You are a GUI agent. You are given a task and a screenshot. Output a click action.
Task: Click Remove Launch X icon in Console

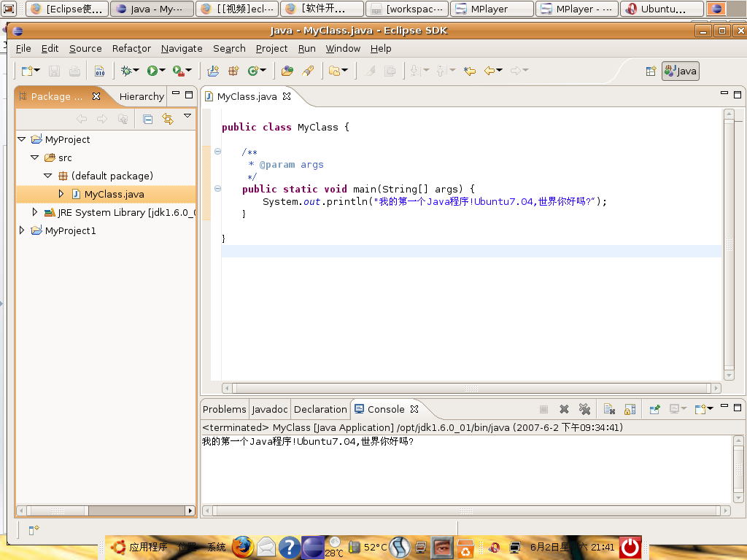click(x=564, y=409)
